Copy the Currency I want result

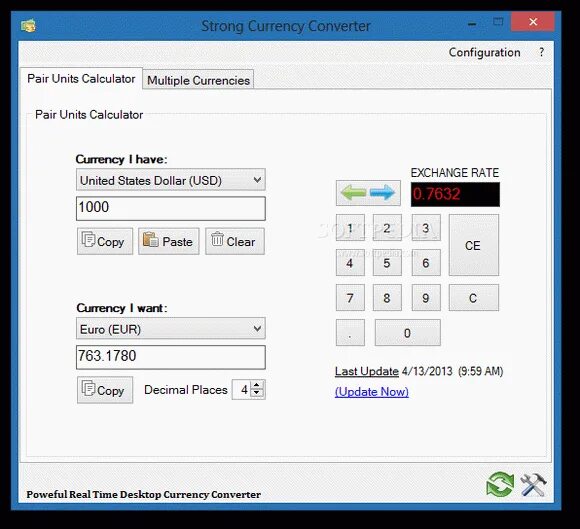coord(105,390)
